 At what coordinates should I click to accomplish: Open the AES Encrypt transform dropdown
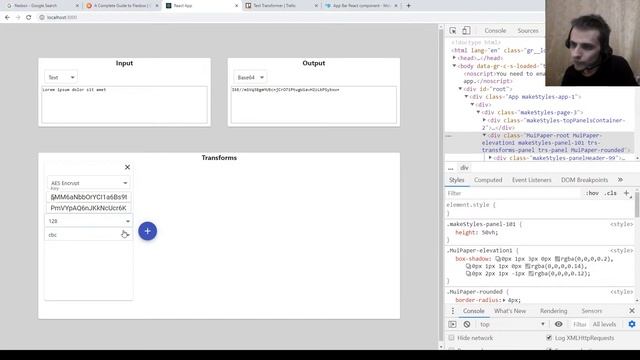pos(89,183)
